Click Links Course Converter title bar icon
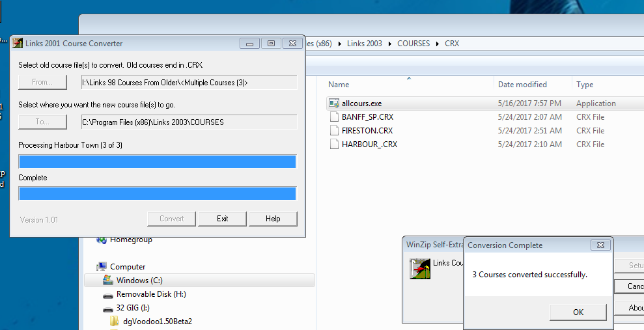Screen dimensions: 644x330 (18, 43)
